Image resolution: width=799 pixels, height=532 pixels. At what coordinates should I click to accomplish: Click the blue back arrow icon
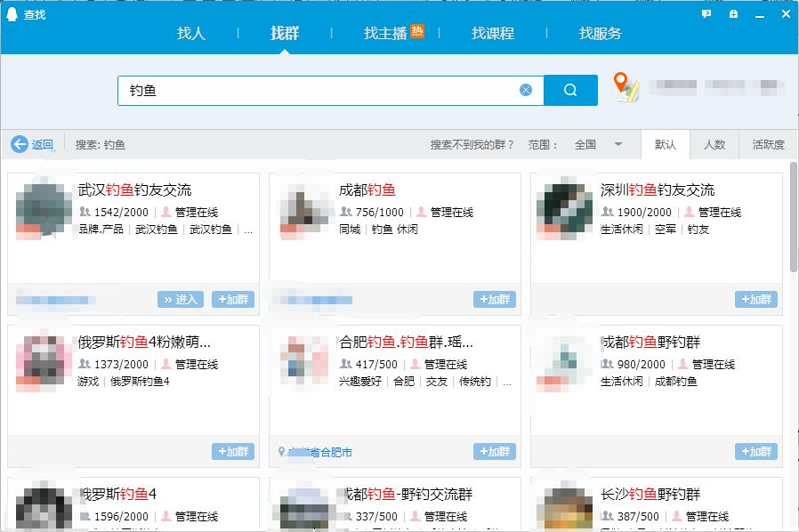(20, 143)
